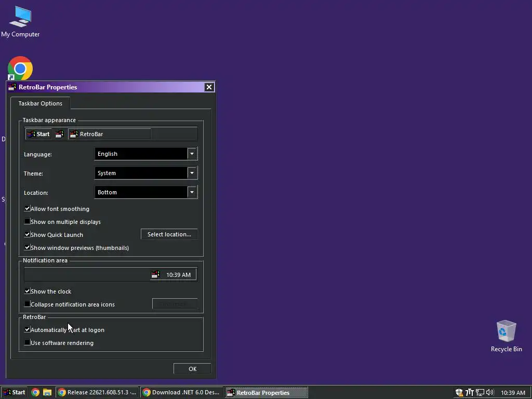Open the Language dropdown showing English
The width and height of the screenshot is (532, 399).
point(146,154)
